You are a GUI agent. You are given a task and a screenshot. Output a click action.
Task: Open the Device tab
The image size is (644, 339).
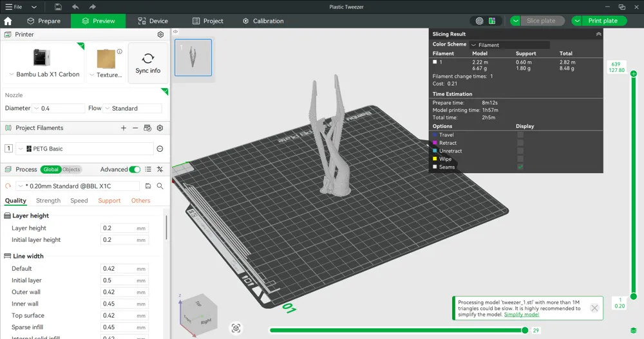pyautogui.click(x=153, y=21)
